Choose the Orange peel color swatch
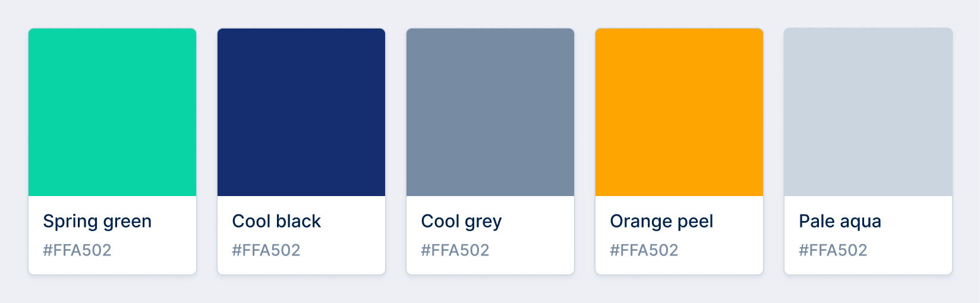980x303 pixels. click(x=679, y=112)
